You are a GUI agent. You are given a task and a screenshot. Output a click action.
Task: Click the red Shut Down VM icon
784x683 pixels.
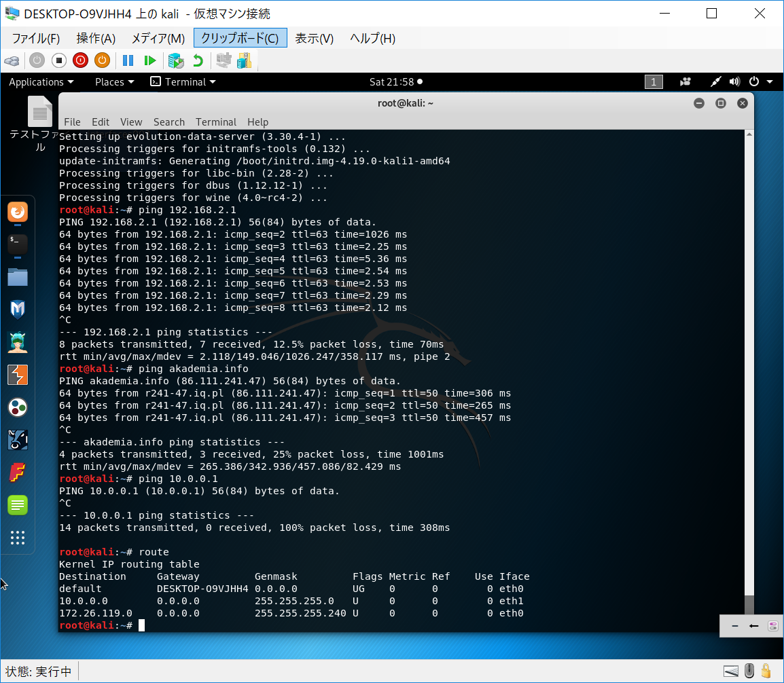point(80,60)
